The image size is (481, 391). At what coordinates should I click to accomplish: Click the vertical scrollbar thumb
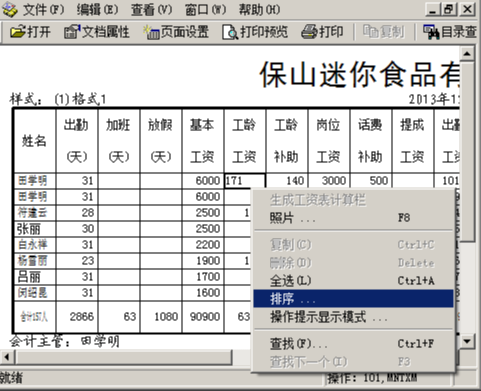click(467, 151)
